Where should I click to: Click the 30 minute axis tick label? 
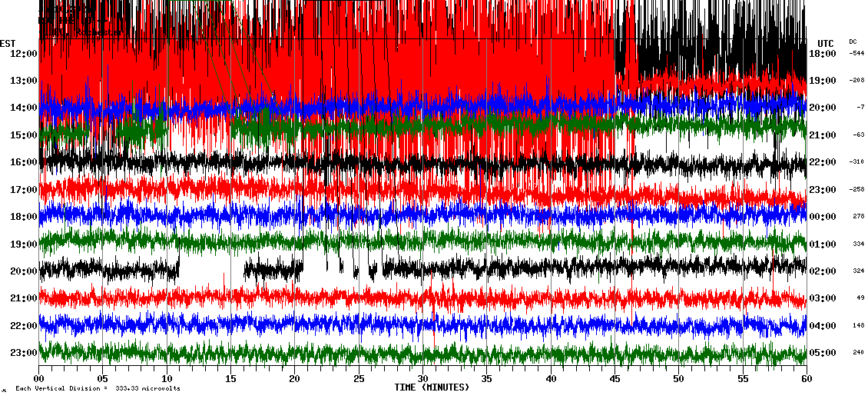[422, 379]
